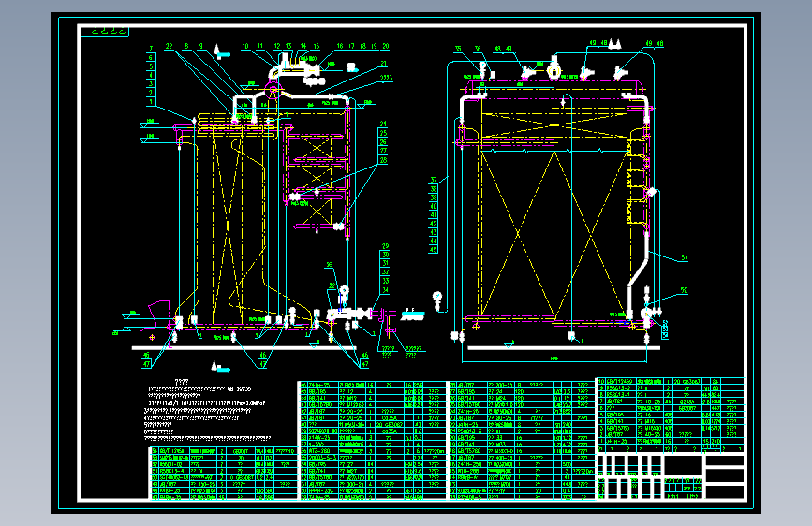
Task: Pick the leader label 16
Action: coord(340,46)
